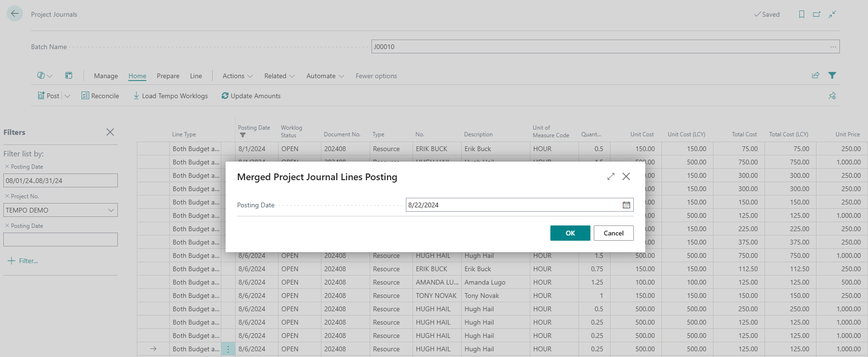
Task: Close the Filters pane
Action: pos(110,132)
